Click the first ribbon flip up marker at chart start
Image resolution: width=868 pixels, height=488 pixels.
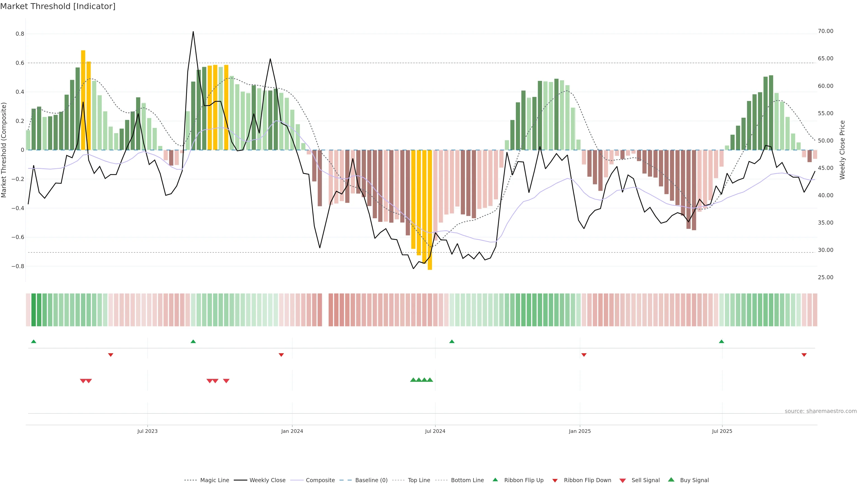pyautogui.click(x=33, y=342)
